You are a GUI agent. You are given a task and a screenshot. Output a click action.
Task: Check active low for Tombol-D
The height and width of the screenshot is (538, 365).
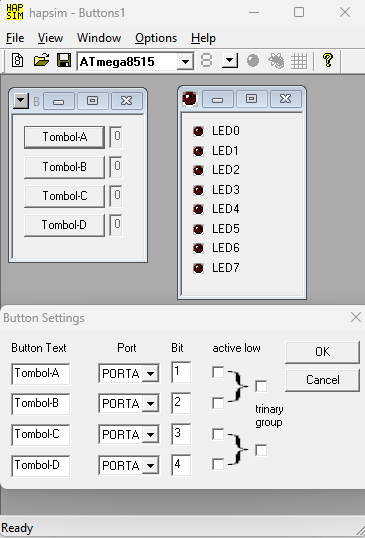[218, 465]
